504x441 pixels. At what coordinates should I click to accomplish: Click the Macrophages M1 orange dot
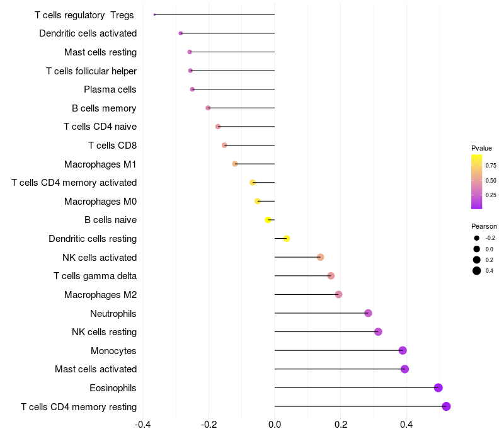coord(235,164)
